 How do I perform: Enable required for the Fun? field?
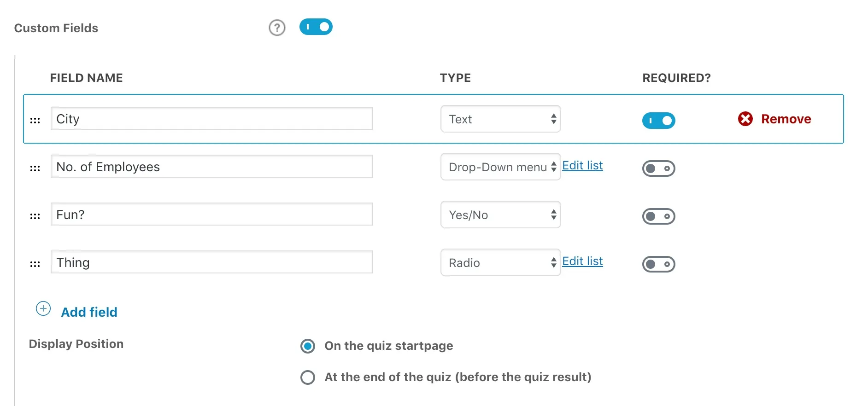(658, 216)
